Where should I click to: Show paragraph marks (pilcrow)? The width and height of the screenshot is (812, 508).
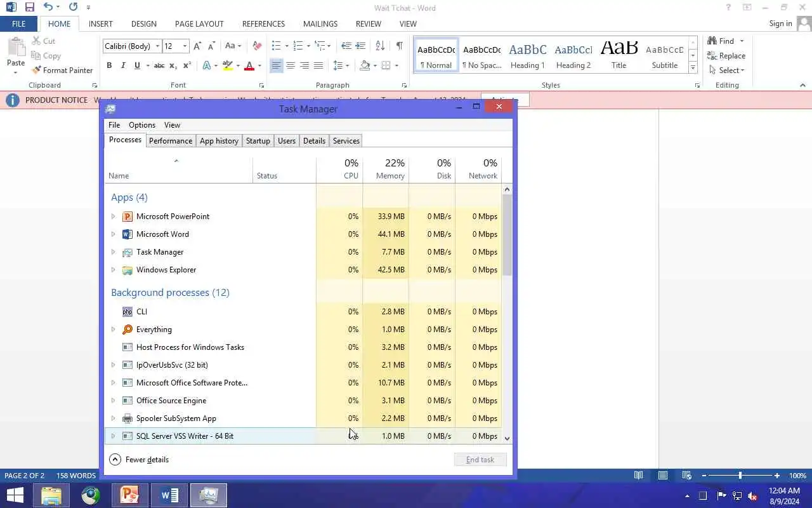point(399,46)
